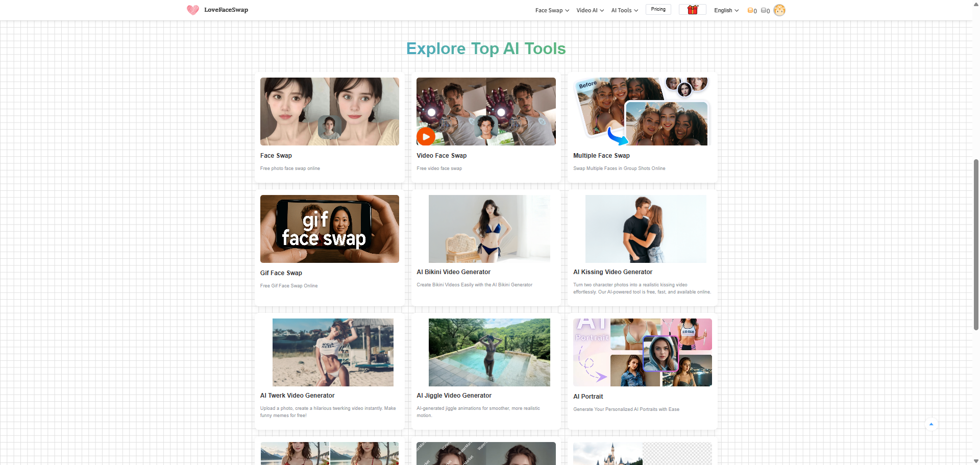This screenshot has height=465, width=980.
Task: Open the AI Kissing Video Generator link
Action: coord(612,272)
